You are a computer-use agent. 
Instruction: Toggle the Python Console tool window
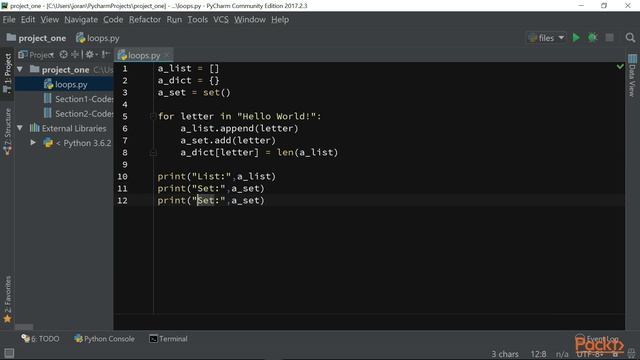point(104,339)
